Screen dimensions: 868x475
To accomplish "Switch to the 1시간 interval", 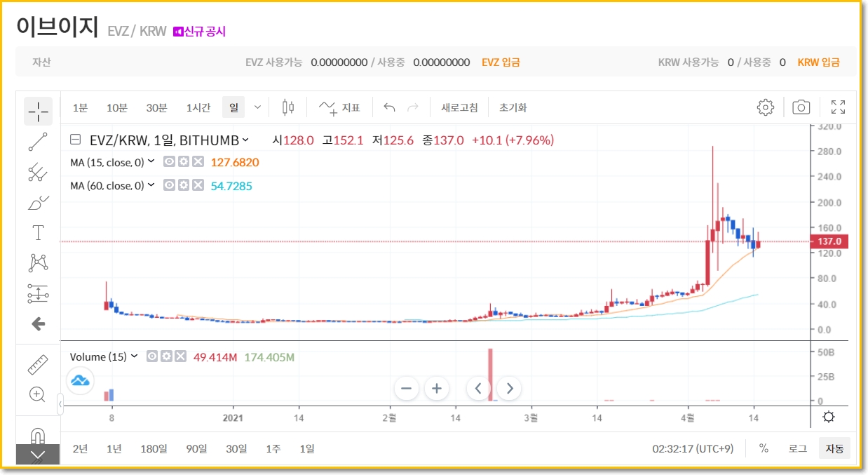I will click(x=198, y=107).
